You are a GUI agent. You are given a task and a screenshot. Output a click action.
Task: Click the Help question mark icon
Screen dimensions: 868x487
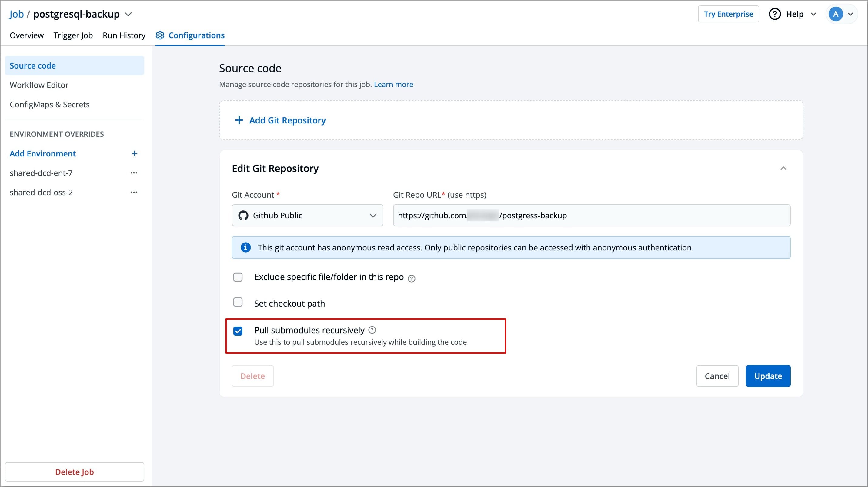(774, 14)
